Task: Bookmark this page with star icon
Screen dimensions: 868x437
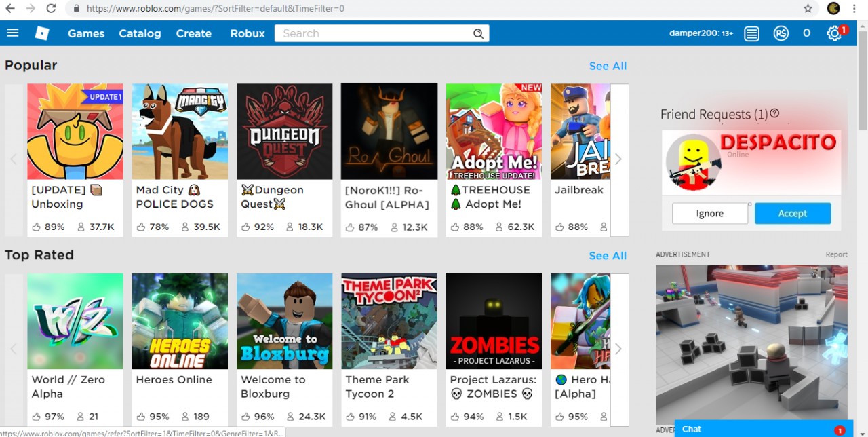Action: 808,9
